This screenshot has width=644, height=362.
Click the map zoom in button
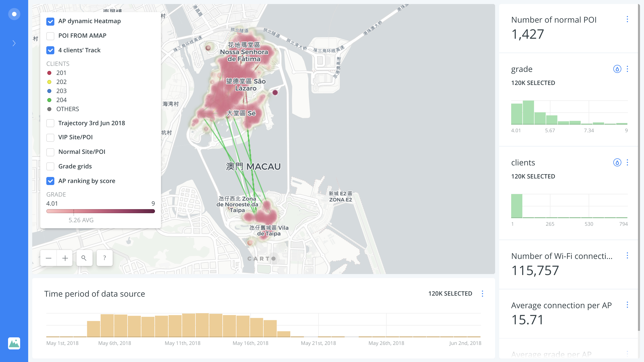point(65,258)
